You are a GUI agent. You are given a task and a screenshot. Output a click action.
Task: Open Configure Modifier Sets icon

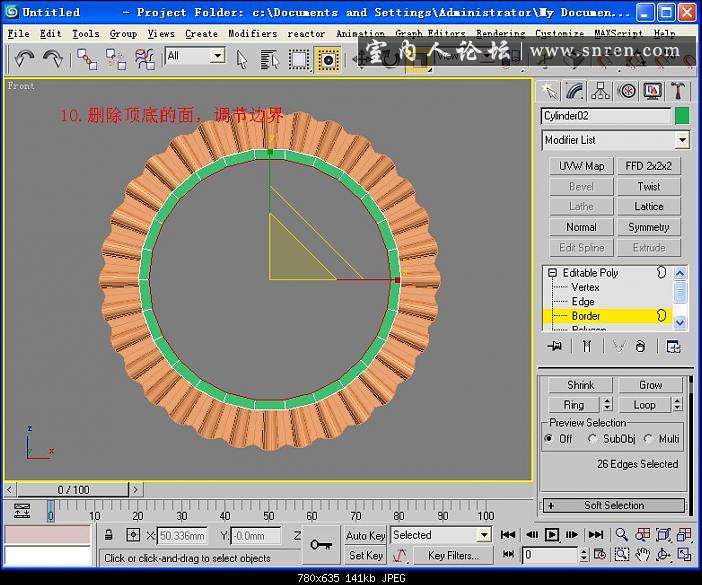click(673, 346)
